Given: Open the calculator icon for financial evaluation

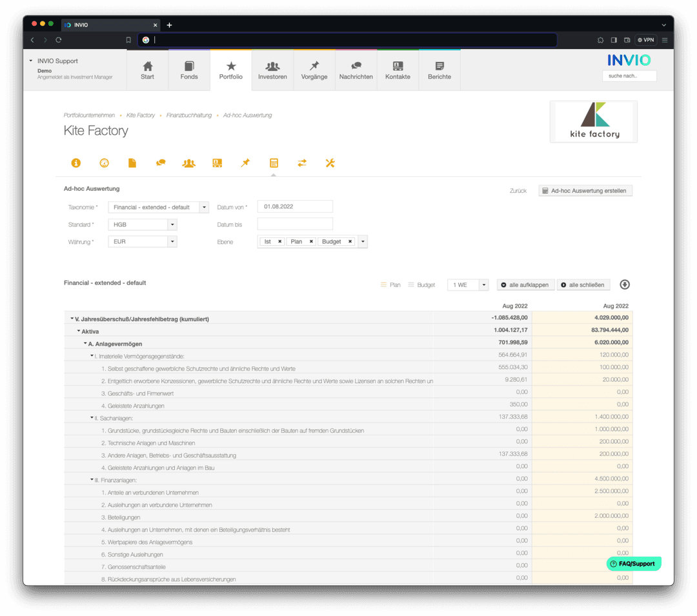Looking at the screenshot, I should coord(274,163).
